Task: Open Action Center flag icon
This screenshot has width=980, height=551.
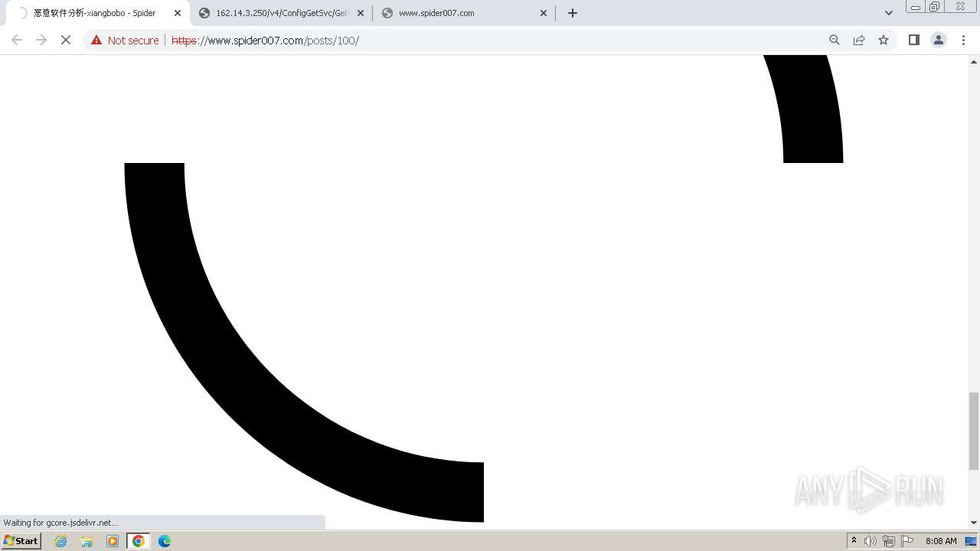Action: click(907, 541)
